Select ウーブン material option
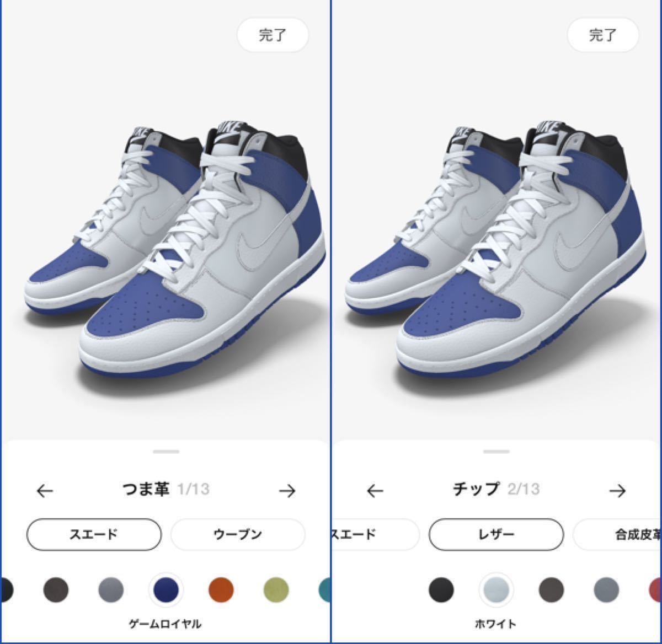The image size is (662, 644). pyautogui.click(x=238, y=534)
